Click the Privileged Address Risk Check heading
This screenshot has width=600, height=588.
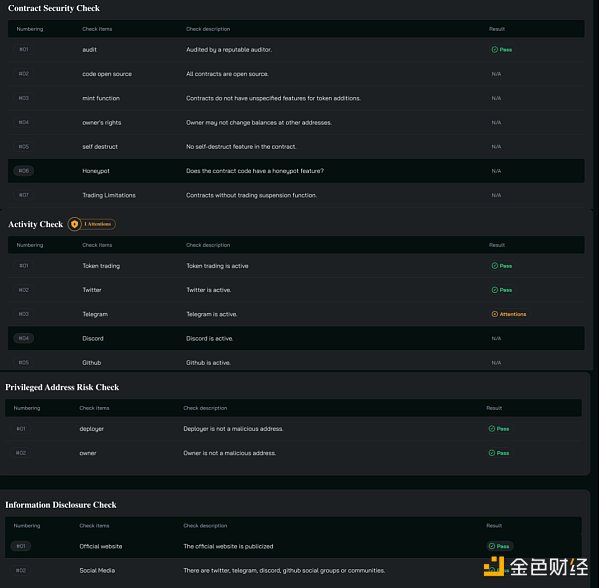(x=62, y=387)
